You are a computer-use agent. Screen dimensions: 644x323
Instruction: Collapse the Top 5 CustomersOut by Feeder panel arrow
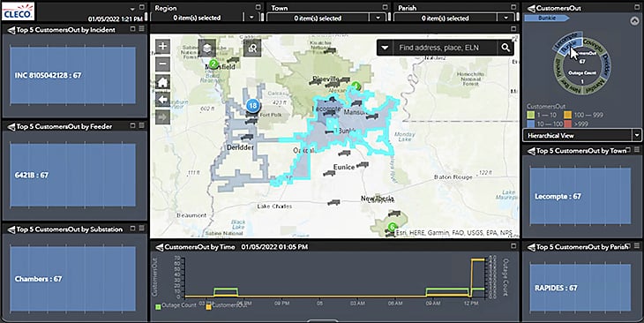11,126
